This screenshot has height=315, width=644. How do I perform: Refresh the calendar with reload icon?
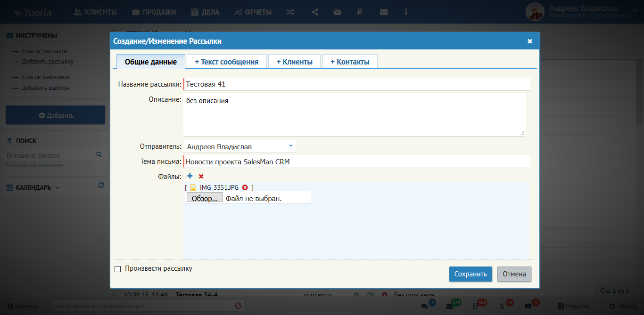click(x=101, y=186)
